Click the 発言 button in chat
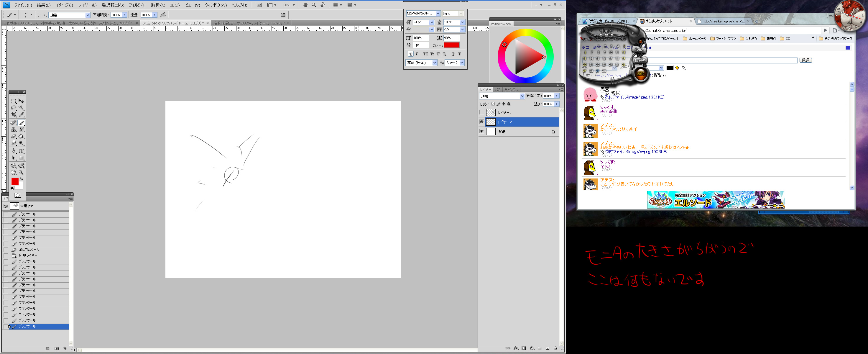Image resolution: width=868 pixels, height=354 pixels. point(806,60)
